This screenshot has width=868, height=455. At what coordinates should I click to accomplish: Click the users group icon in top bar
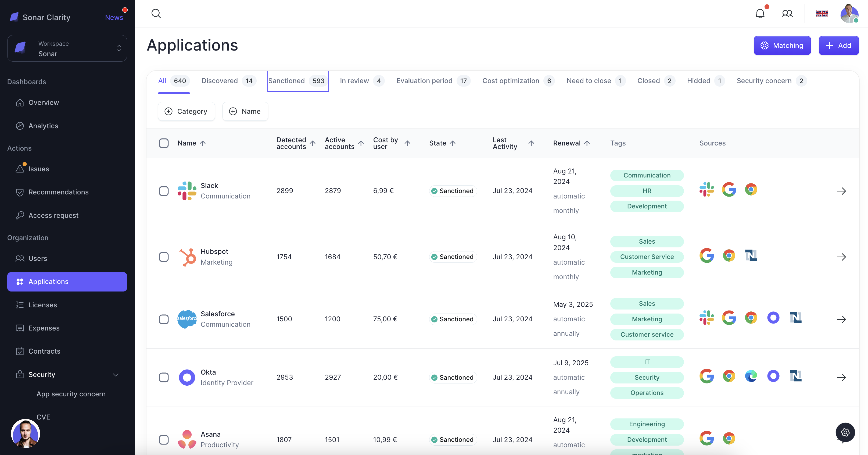pyautogui.click(x=787, y=13)
